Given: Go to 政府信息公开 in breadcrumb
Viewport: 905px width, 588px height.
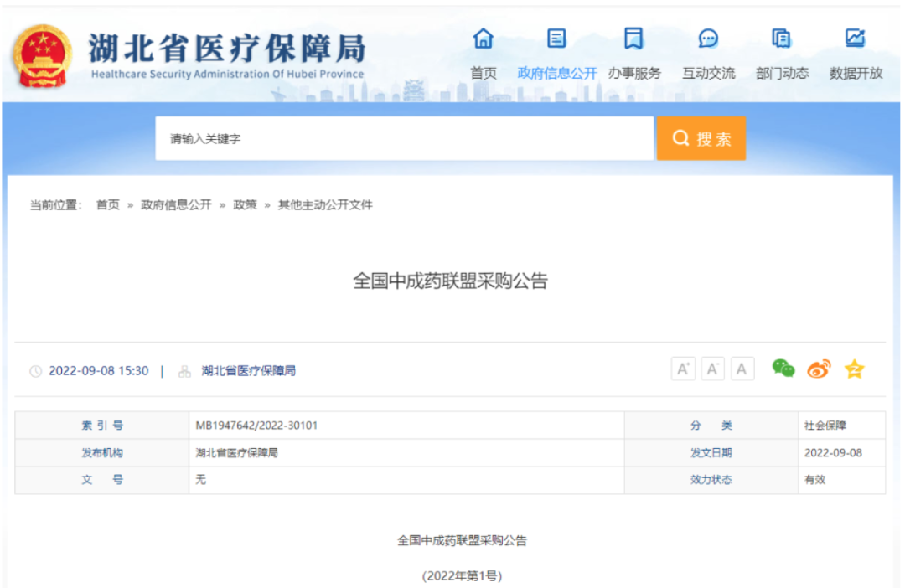Looking at the screenshot, I should 176,205.
